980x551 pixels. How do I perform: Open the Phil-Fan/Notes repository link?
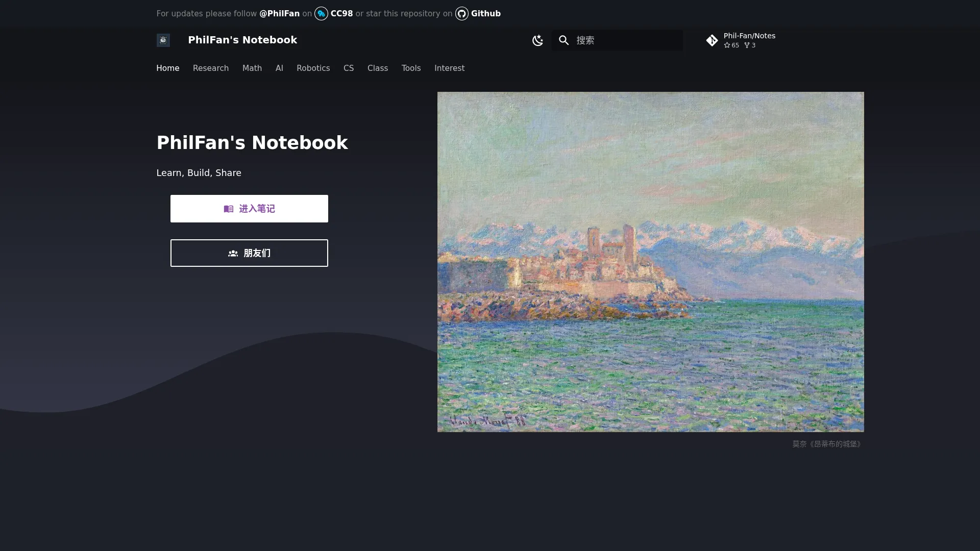pyautogui.click(x=741, y=40)
